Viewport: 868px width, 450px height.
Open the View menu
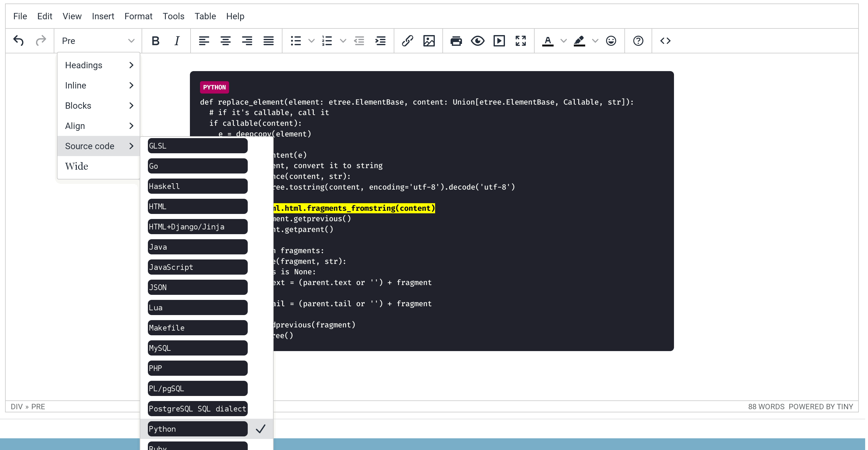[72, 16]
